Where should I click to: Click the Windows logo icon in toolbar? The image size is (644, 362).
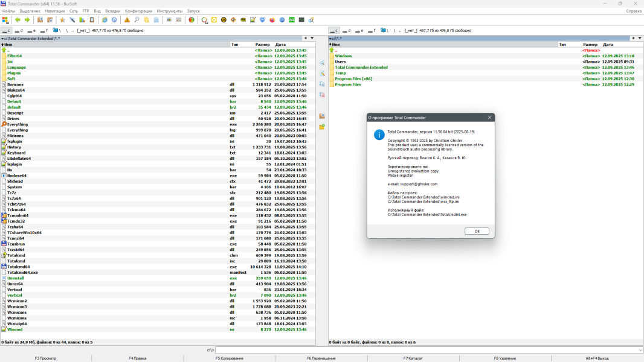(5, 20)
